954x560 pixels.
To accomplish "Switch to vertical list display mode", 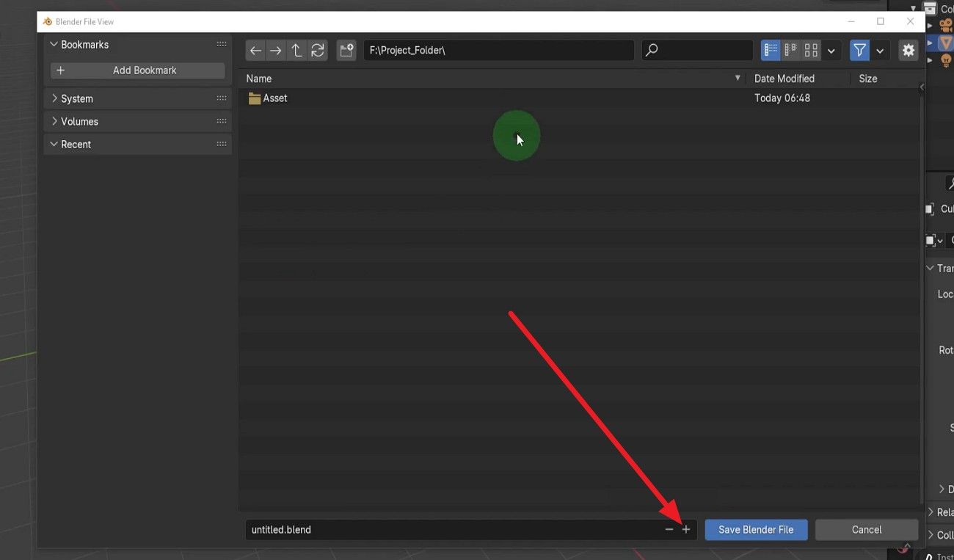I will click(771, 51).
